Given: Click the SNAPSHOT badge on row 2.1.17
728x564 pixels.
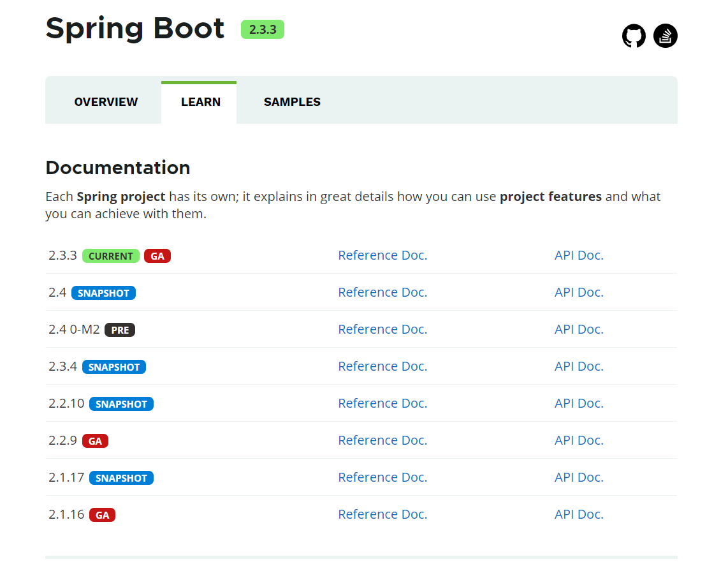Looking at the screenshot, I should (x=121, y=478).
